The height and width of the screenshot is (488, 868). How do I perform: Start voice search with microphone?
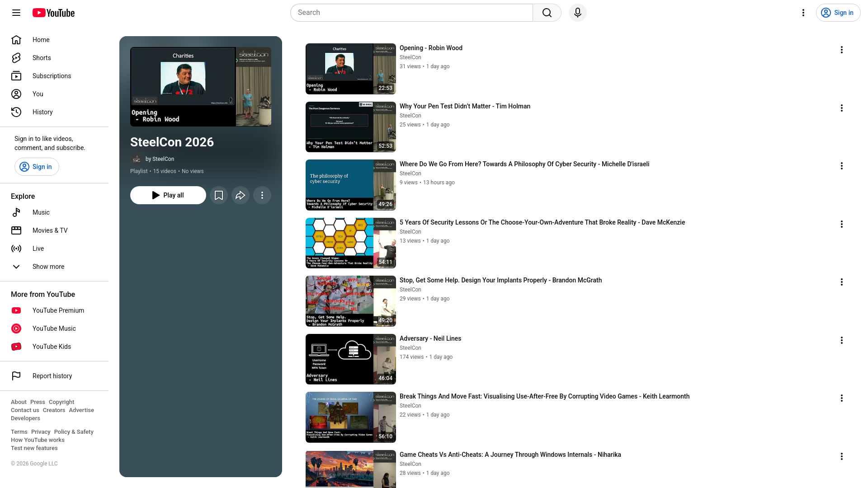(578, 13)
